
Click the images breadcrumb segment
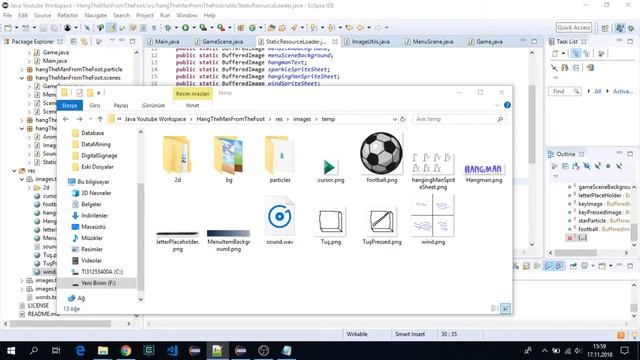[x=302, y=119]
